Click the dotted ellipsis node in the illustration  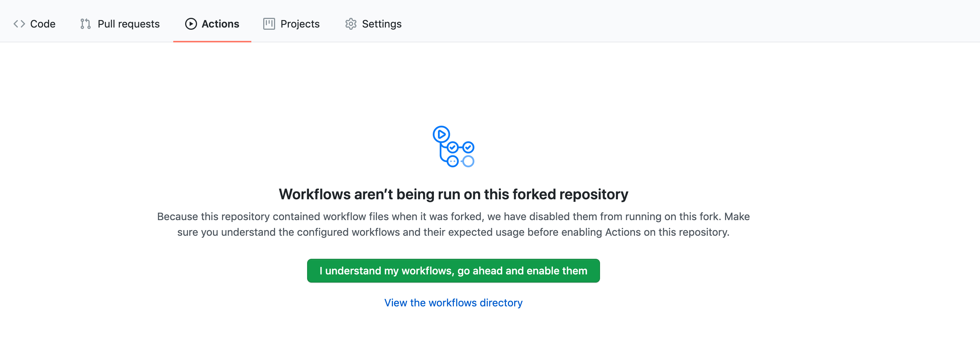(x=452, y=161)
